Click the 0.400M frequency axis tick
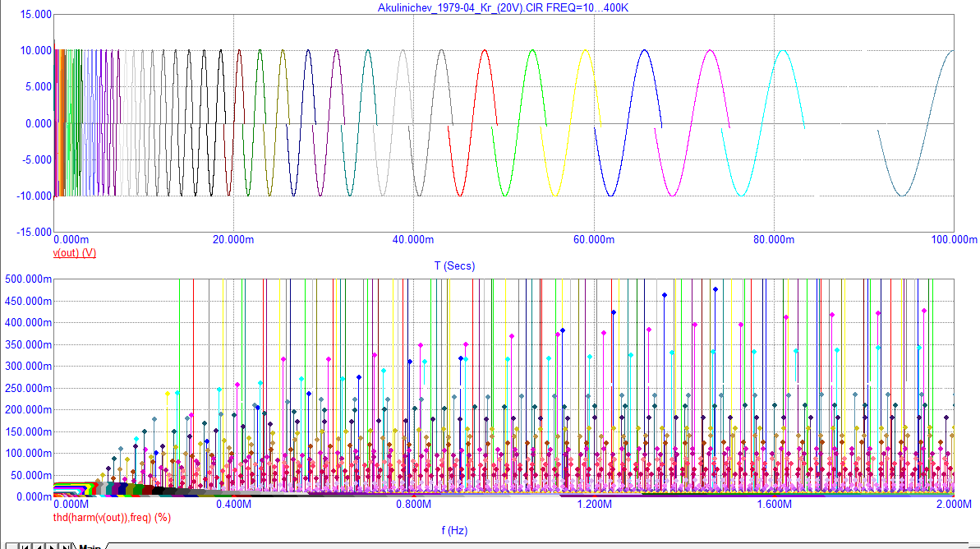980x549 pixels. 234,504
